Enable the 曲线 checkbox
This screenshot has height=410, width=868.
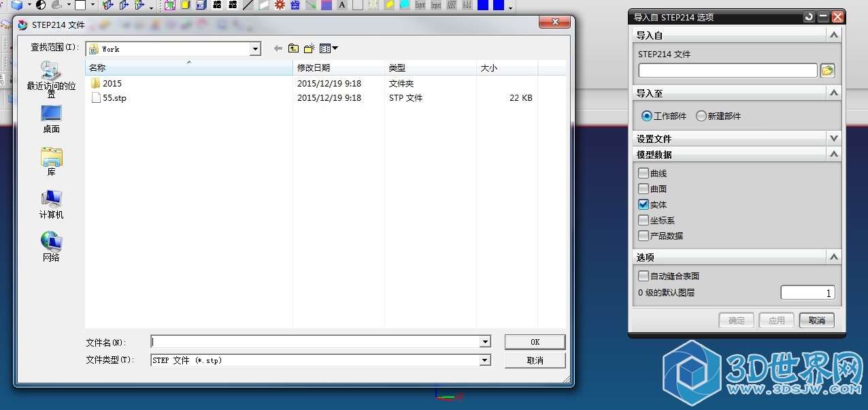pos(644,173)
